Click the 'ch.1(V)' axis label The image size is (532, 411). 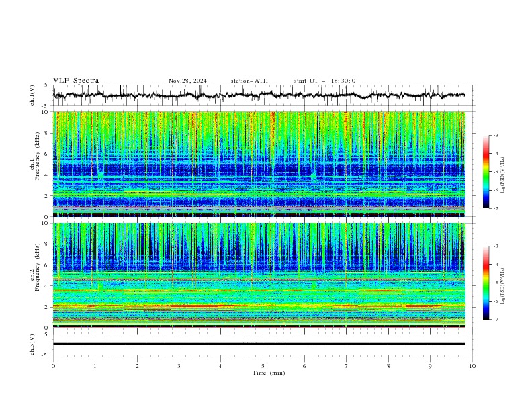pos(32,95)
